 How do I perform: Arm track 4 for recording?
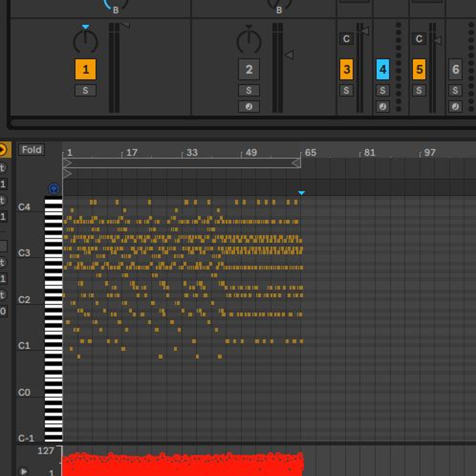click(383, 106)
